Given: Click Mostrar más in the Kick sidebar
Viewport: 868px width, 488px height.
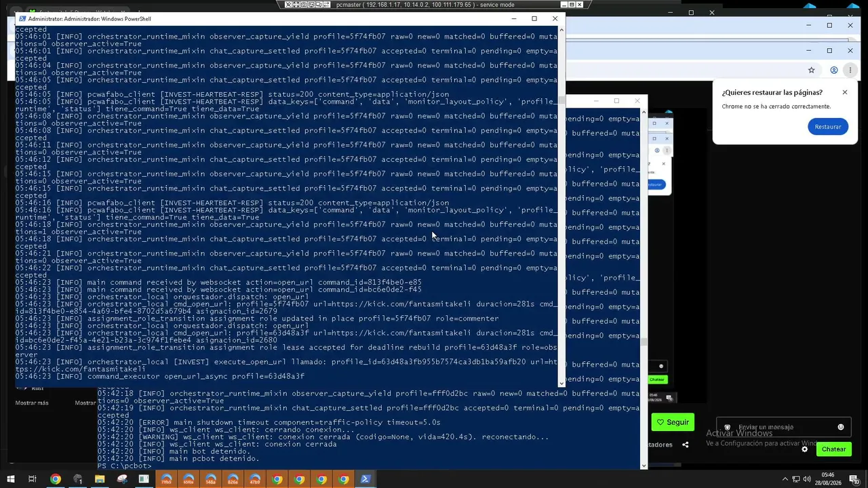Looking at the screenshot, I should coord(32,403).
